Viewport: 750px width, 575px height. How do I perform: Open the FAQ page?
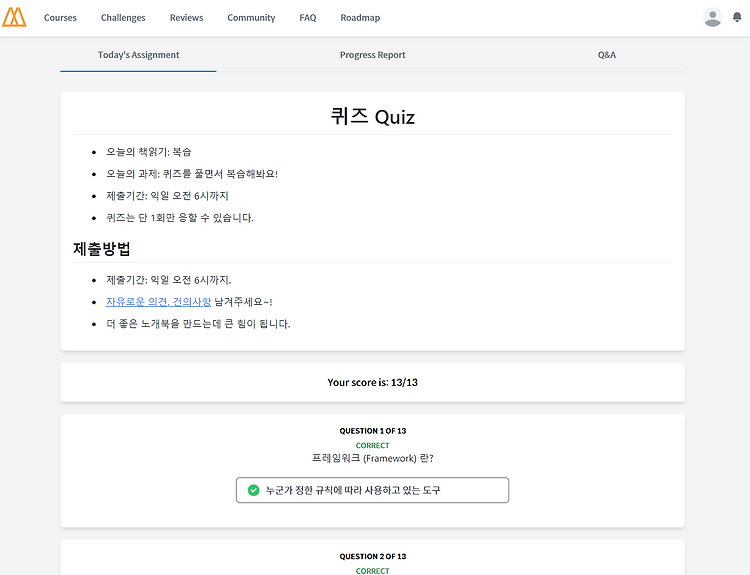(308, 18)
